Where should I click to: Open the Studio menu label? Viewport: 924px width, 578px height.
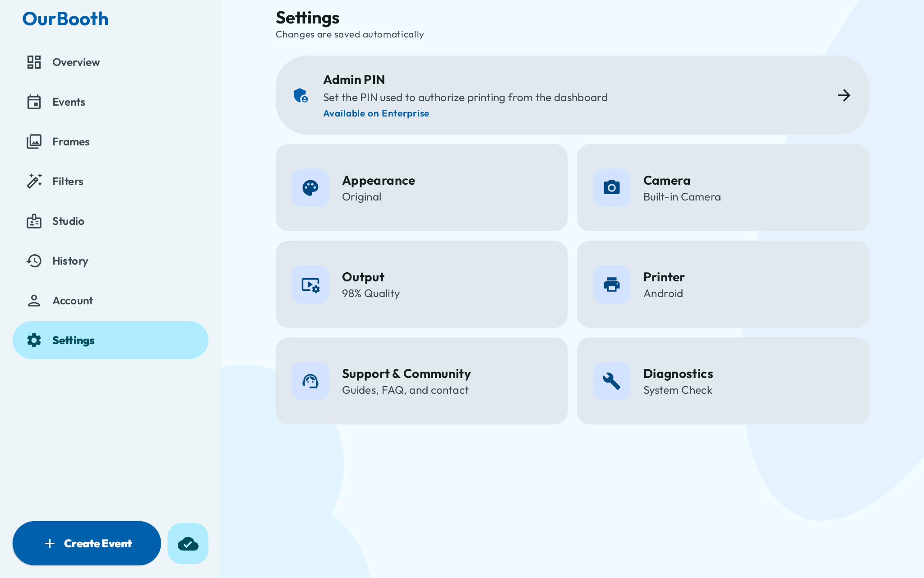pyautogui.click(x=68, y=221)
